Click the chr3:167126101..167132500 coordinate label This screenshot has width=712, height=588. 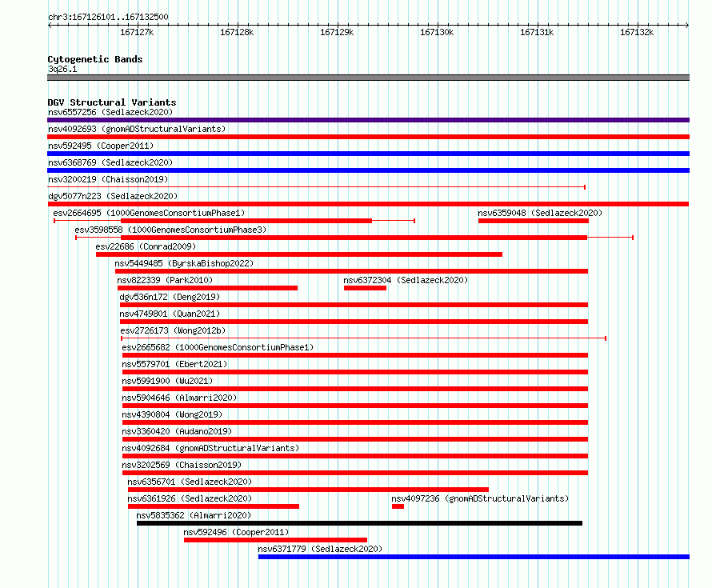click(x=108, y=17)
